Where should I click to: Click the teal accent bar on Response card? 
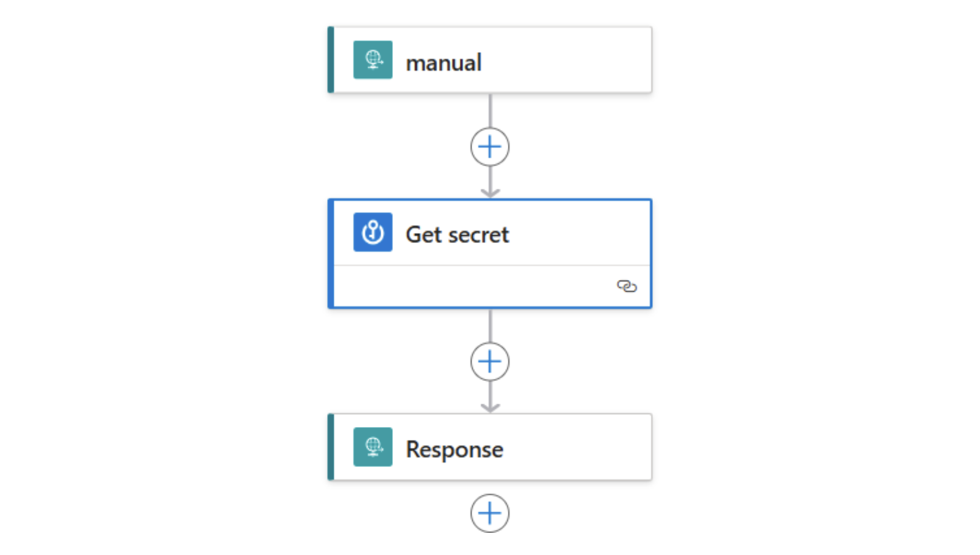pyautogui.click(x=331, y=447)
